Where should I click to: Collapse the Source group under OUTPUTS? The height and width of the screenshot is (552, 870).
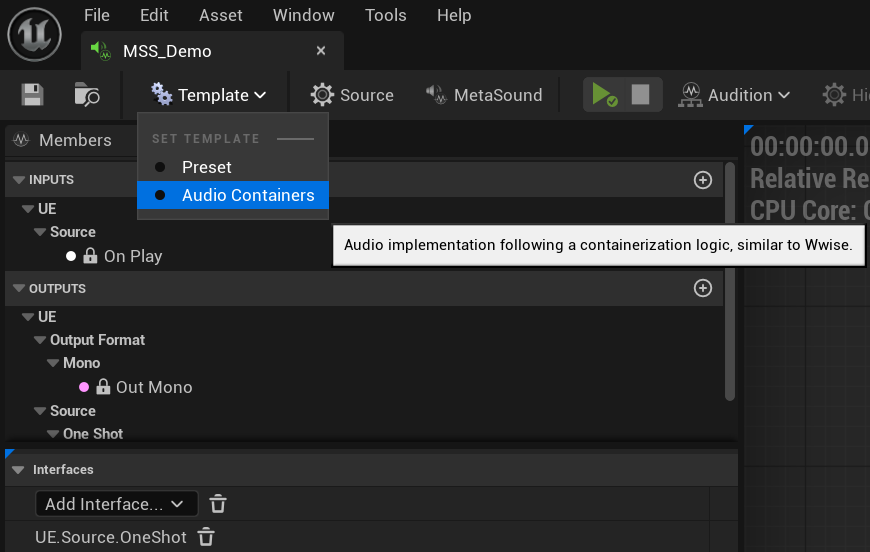click(40, 411)
